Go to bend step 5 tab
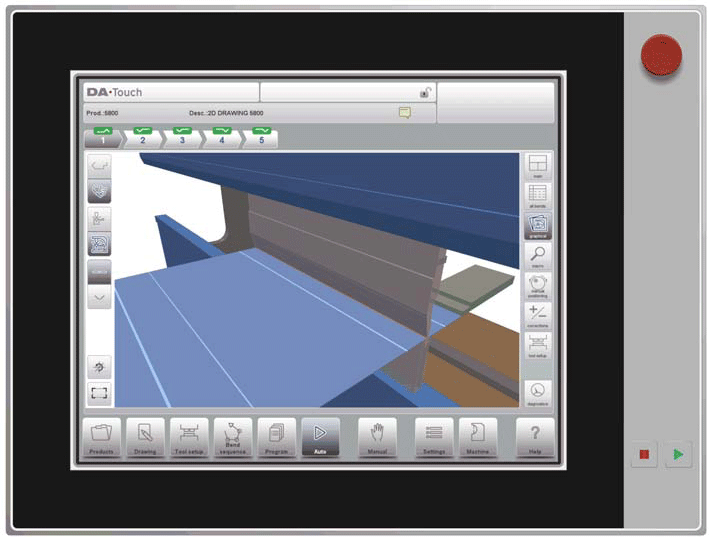The width and height of the screenshot is (710, 537). pyautogui.click(x=261, y=137)
